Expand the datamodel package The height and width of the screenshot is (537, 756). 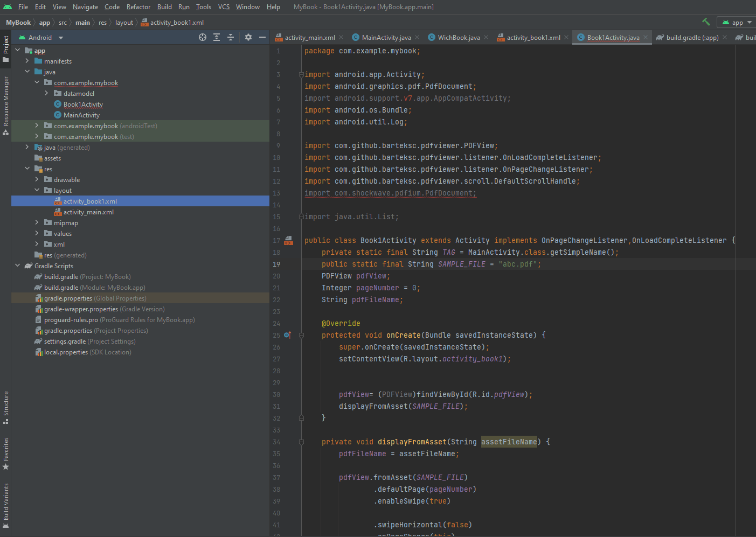tap(47, 93)
